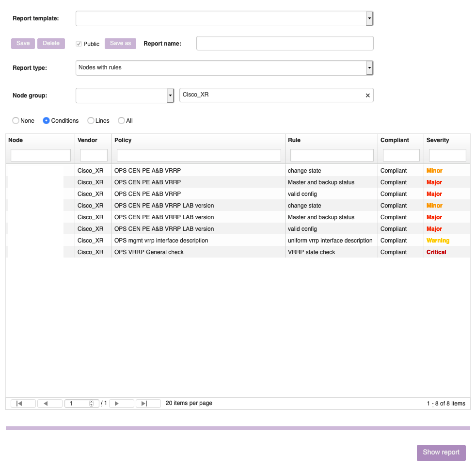Expand the Report type dropdown
476x469 pixels.
[369, 68]
